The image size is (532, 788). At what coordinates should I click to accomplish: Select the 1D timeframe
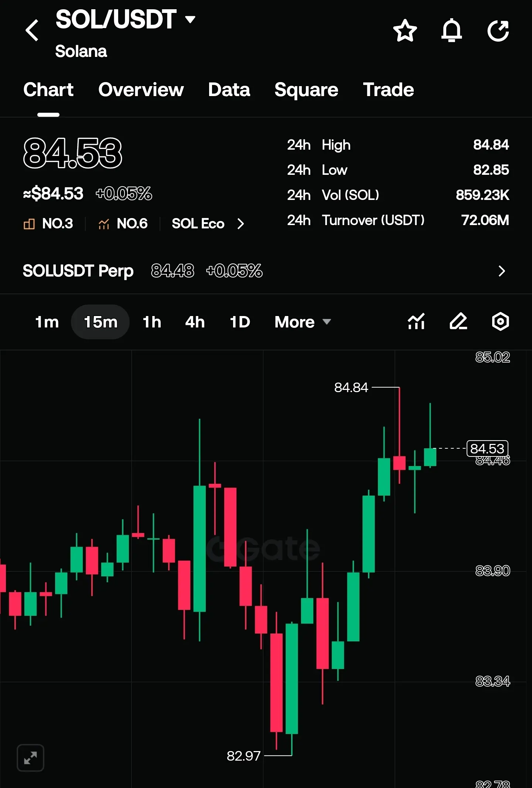click(x=240, y=322)
